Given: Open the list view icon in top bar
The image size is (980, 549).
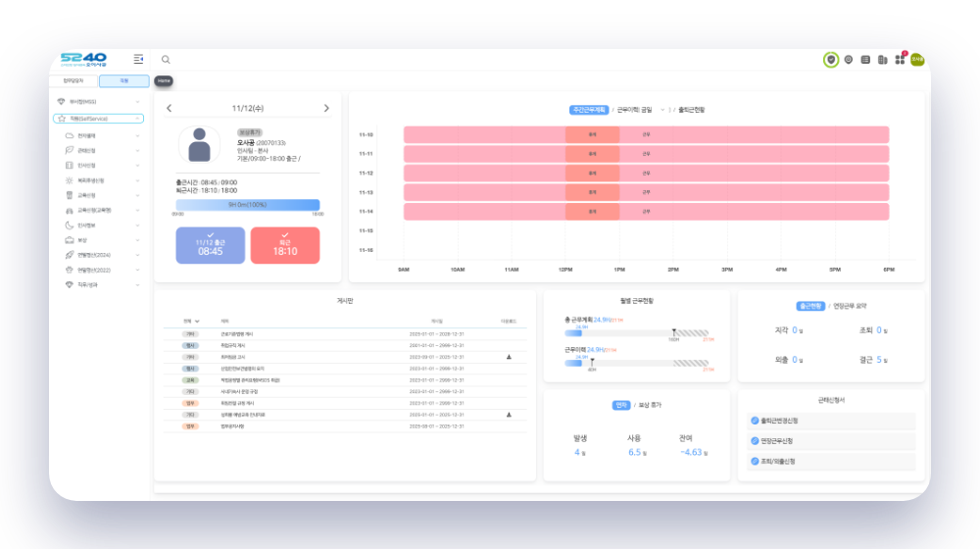Looking at the screenshot, I should pyautogui.click(x=865, y=60).
